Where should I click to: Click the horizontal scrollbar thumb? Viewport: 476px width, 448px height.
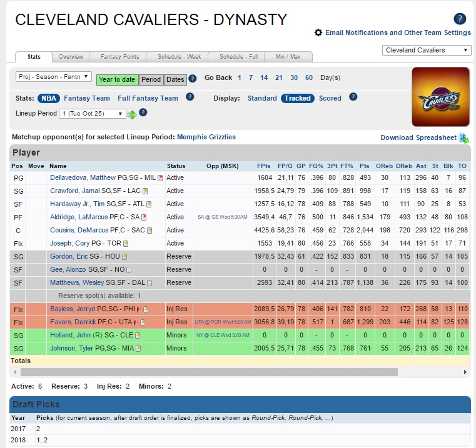[209, 372]
